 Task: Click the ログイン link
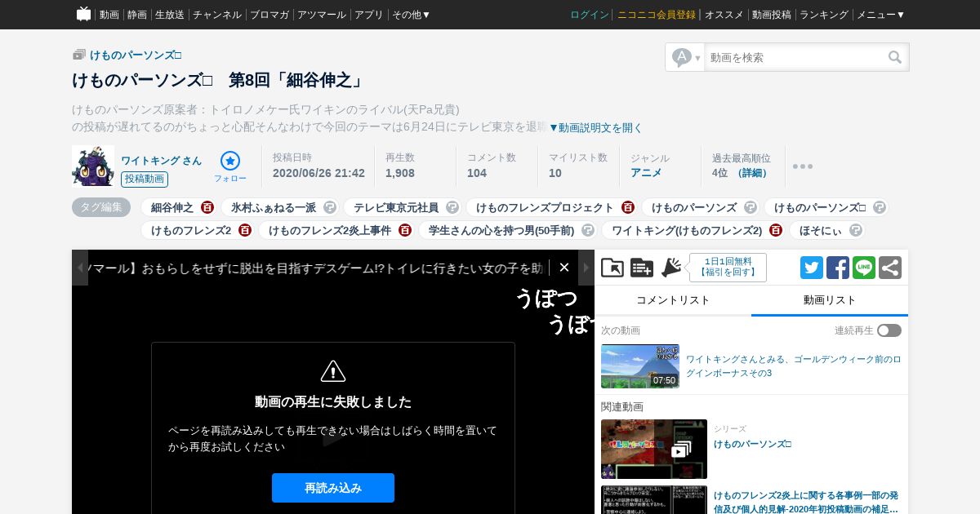(x=590, y=15)
